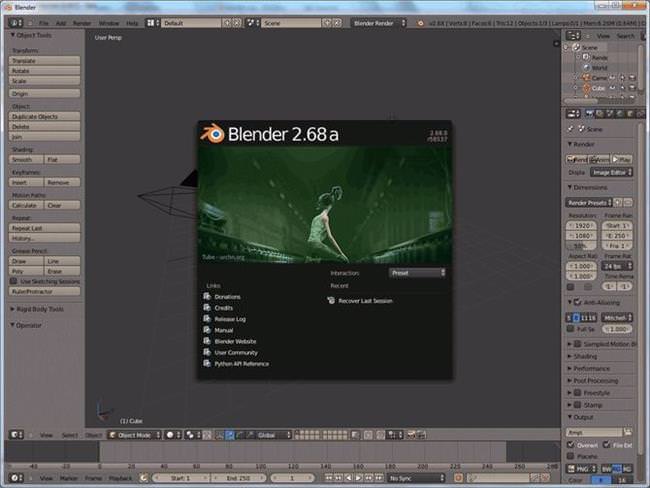Select the Scene properties tab icon
Viewport: 650px width, 488px height.
tap(610, 114)
